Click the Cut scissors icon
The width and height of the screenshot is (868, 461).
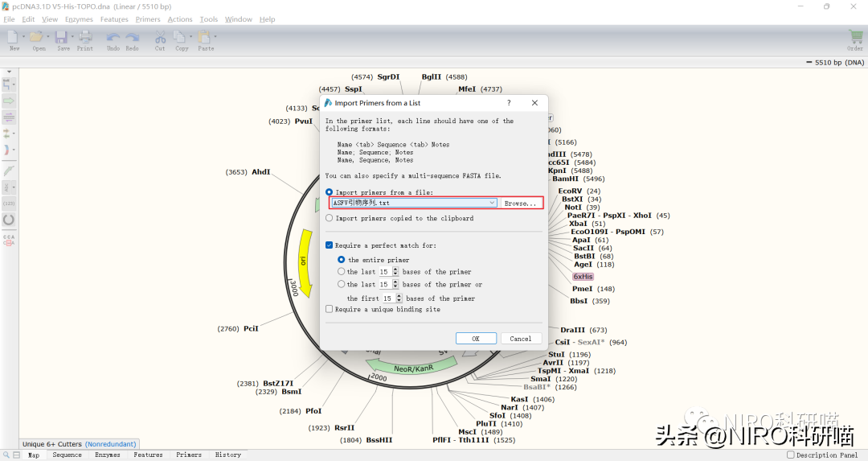point(160,37)
